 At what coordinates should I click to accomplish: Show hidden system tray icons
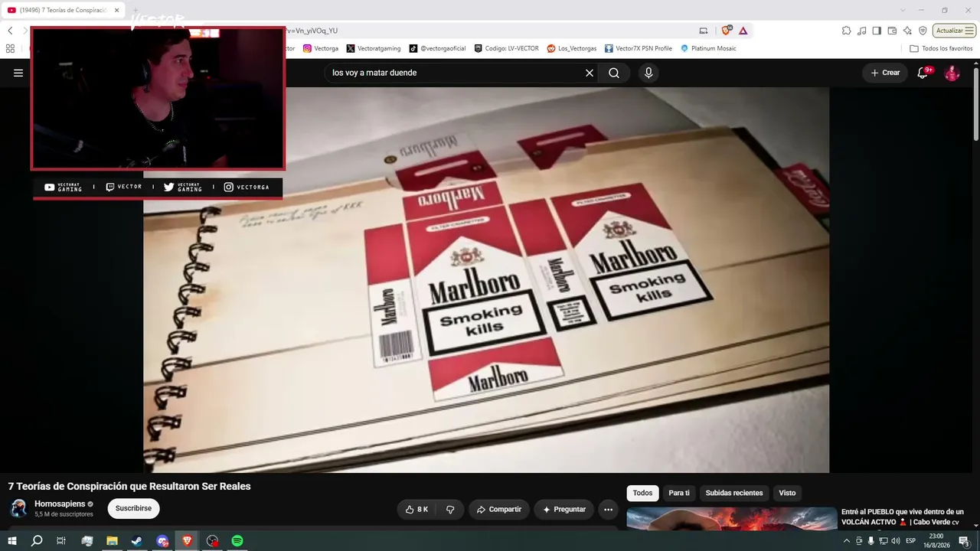pyautogui.click(x=846, y=541)
